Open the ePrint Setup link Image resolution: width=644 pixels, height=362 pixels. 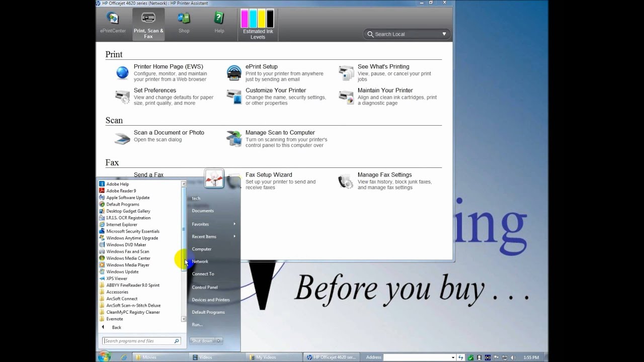click(x=262, y=66)
